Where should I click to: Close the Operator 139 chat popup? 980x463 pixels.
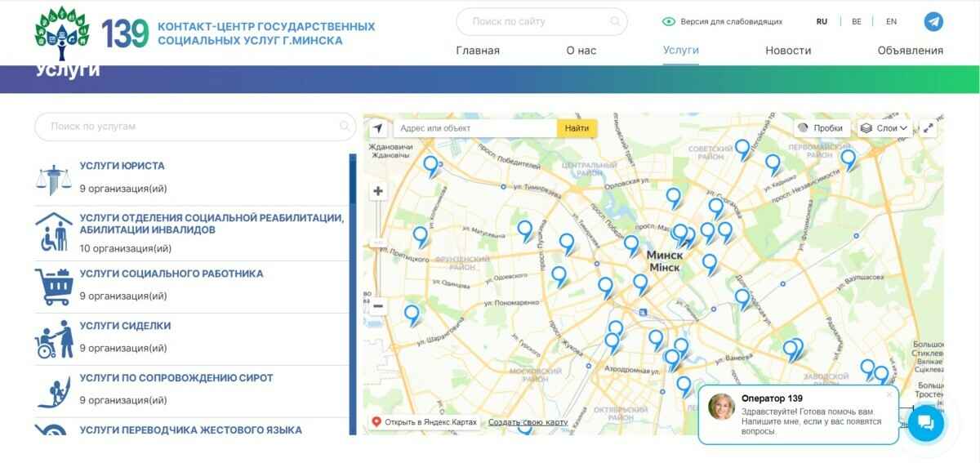[x=889, y=394]
